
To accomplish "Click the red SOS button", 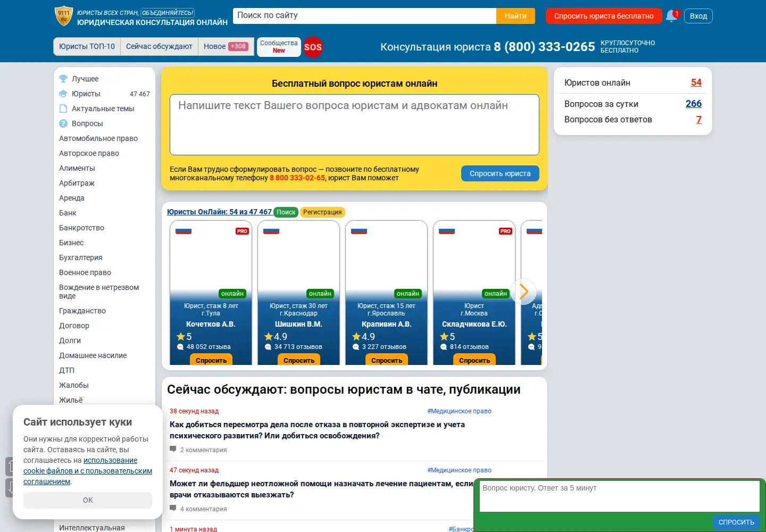I will (x=313, y=47).
